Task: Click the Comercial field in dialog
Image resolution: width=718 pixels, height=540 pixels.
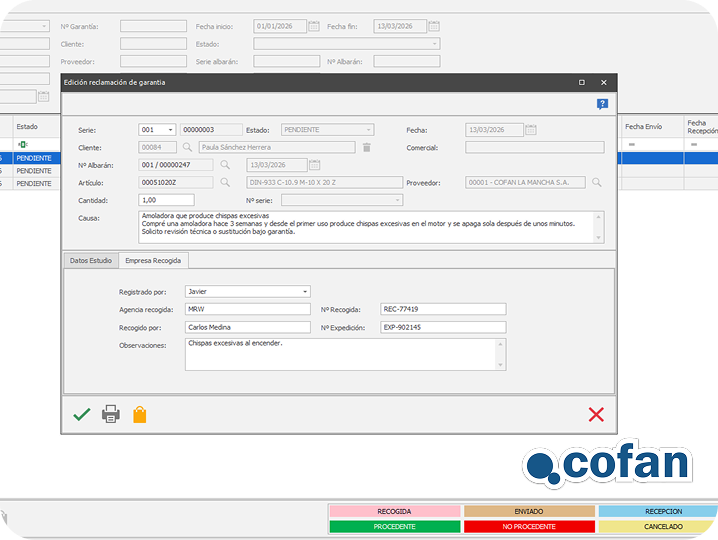Action: pos(534,147)
